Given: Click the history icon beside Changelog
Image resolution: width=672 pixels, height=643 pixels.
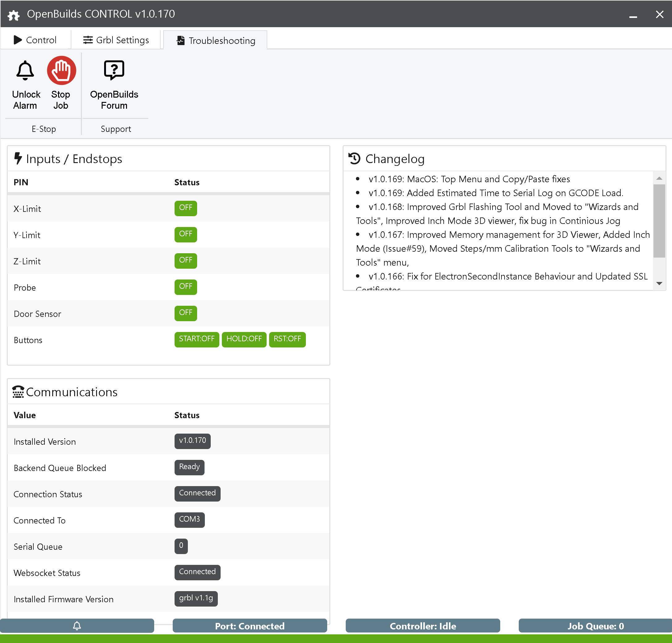Looking at the screenshot, I should 354,159.
